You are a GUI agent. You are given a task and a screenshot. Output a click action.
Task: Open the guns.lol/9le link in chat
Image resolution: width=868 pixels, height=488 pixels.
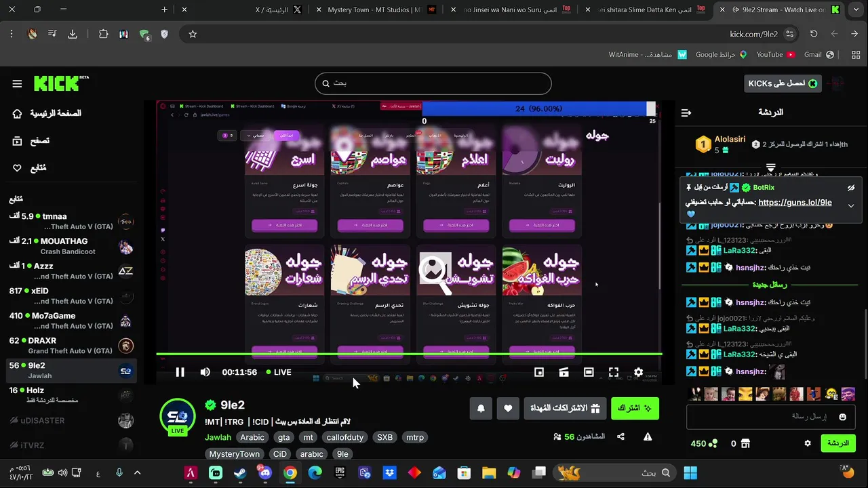[x=795, y=203]
